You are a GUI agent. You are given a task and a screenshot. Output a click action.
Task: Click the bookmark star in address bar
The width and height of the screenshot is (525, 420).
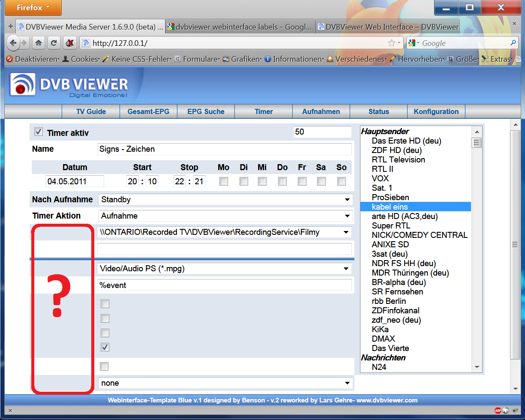coord(391,43)
